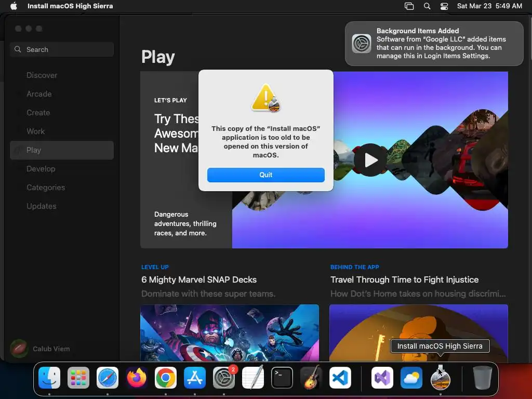Open Visual Studio purple icon in dock
Image resolution: width=532 pixels, height=399 pixels.
click(x=382, y=378)
